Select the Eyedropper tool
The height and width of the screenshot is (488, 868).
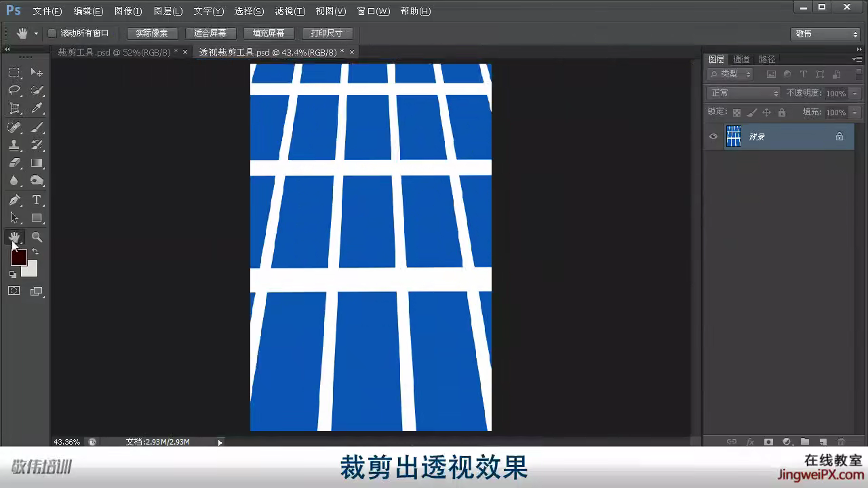[37, 108]
